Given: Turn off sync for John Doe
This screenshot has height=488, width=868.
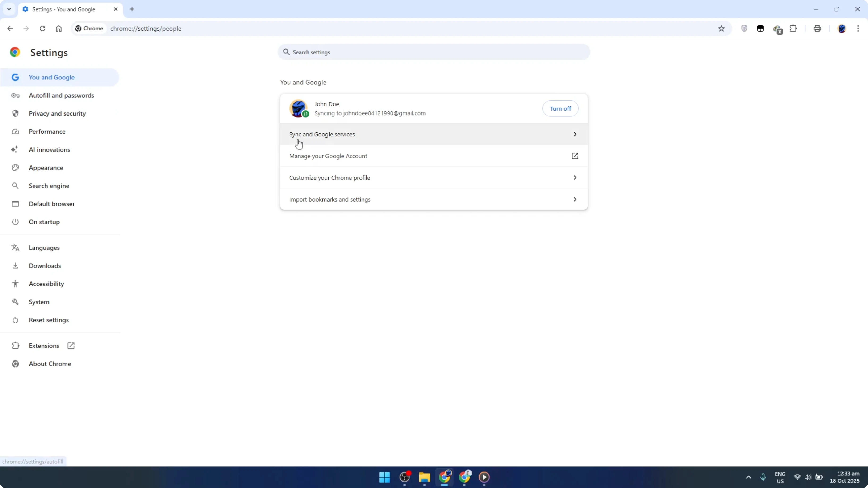Looking at the screenshot, I should 560,108.
